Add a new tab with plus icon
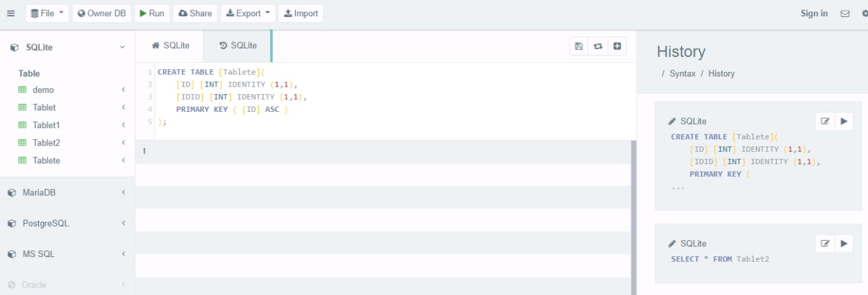Image resolution: width=868 pixels, height=295 pixels. 617,45
